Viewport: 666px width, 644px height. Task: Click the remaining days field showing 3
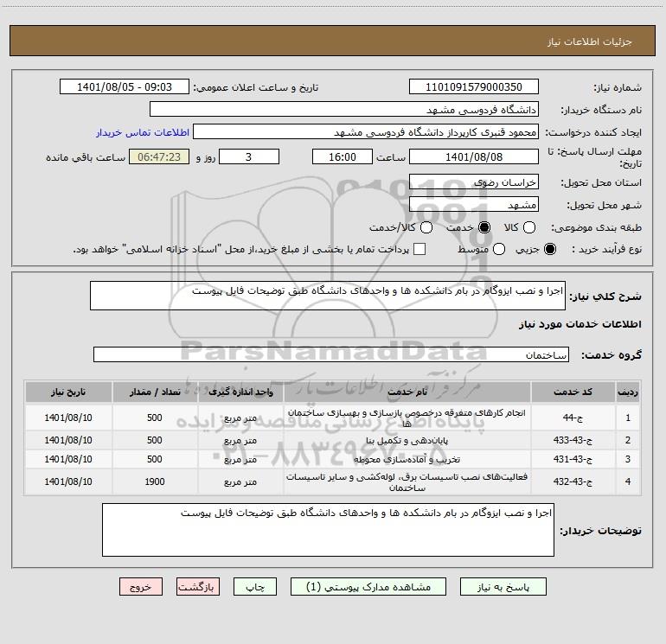coord(249,156)
